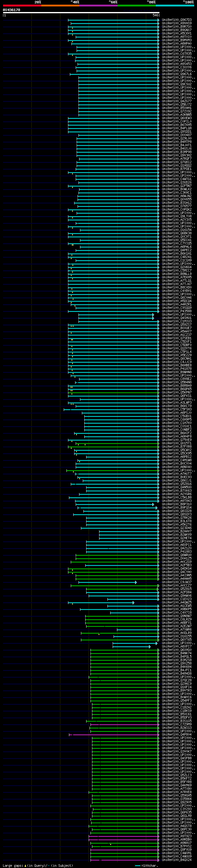Select the UniRef100_Q6XHG0 label
This screenshot has height=868, width=197.
click(x=177, y=650)
